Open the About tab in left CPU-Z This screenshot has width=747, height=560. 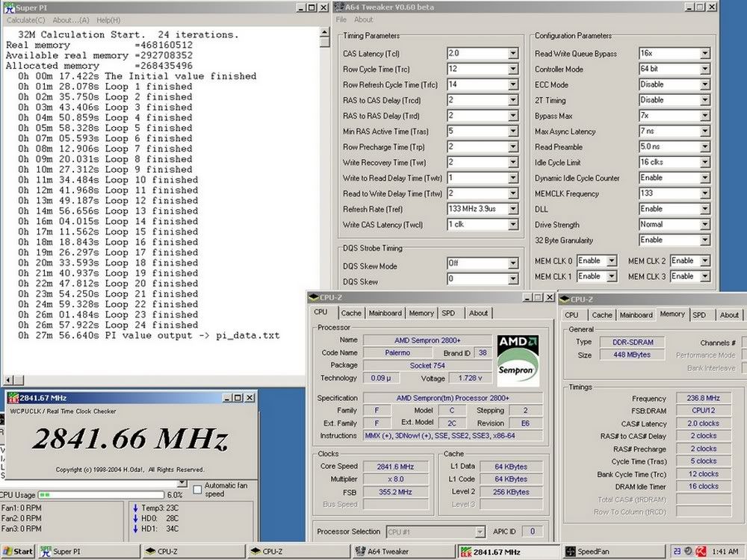click(478, 314)
